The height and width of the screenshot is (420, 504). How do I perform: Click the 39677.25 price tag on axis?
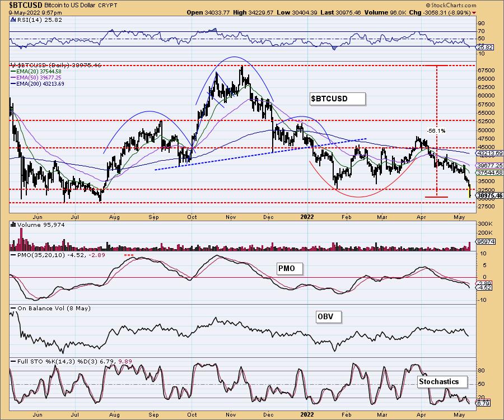(x=490, y=165)
